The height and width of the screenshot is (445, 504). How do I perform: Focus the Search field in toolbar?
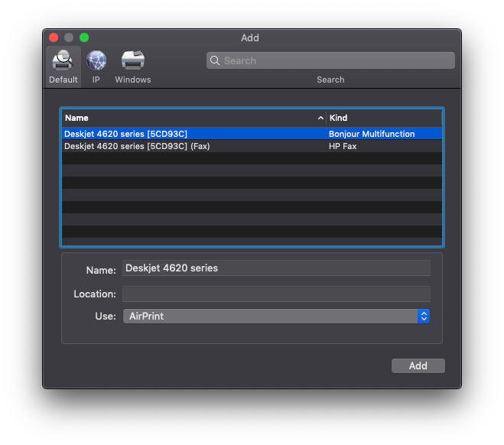tap(330, 60)
